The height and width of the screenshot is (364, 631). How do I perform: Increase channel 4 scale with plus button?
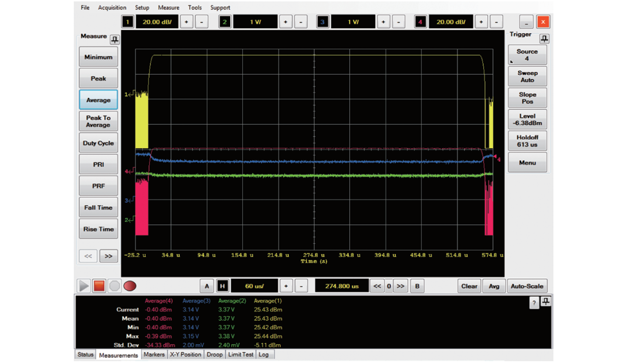click(481, 22)
